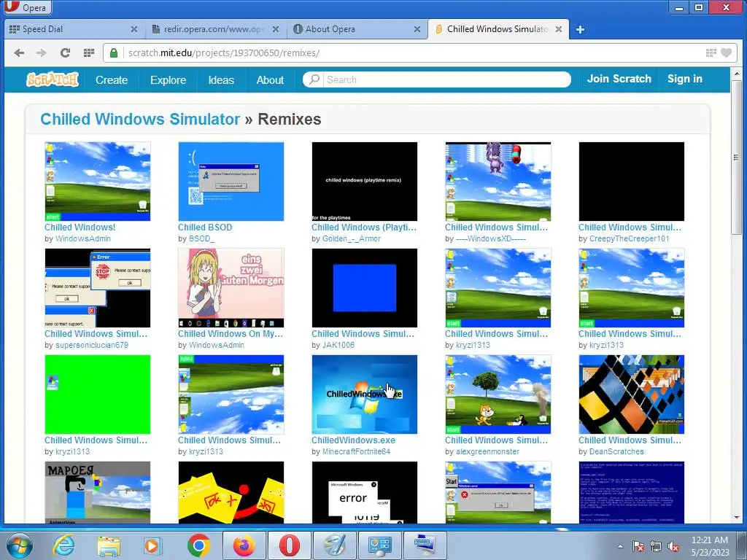747x560 pixels.
Task: Visit author Golden_-_Armor profile
Action: [352, 238]
